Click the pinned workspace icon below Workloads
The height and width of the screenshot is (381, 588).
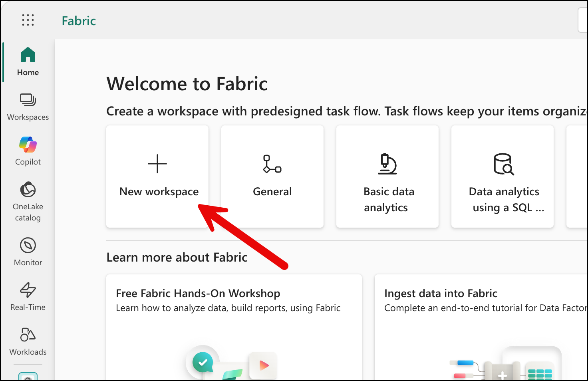point(28,376)
